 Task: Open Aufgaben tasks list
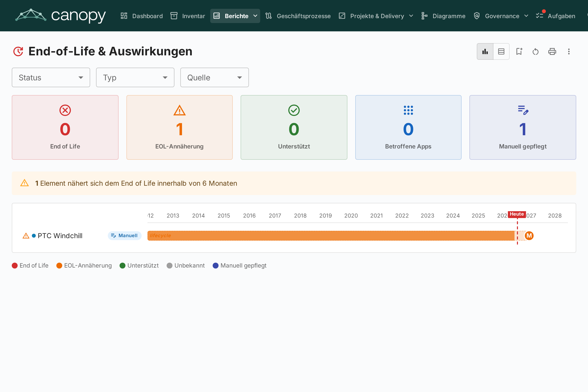(x=555, y=16)
